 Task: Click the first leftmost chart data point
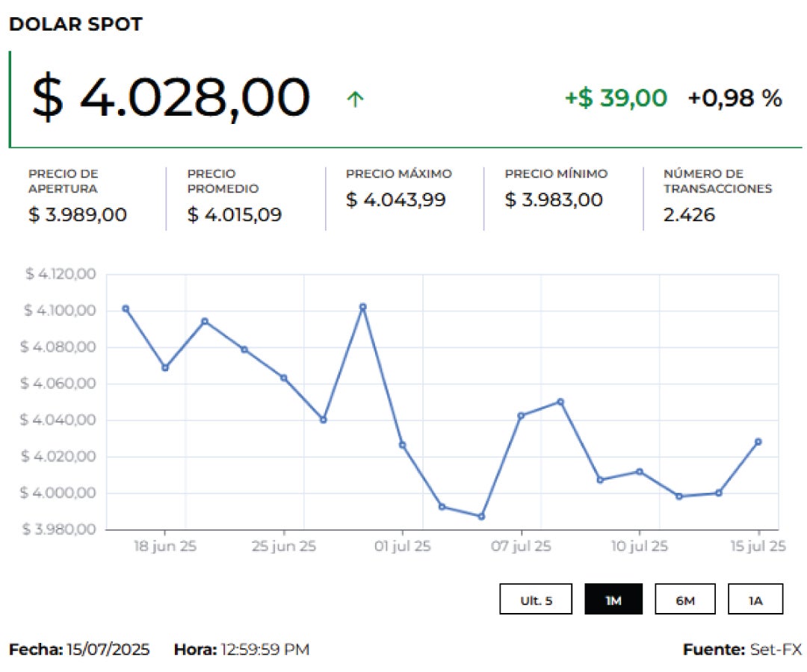[x=126, y=308]
